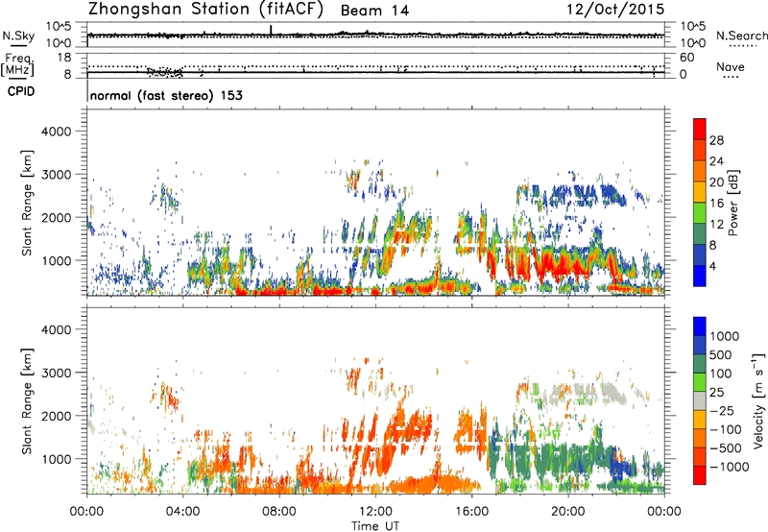
Task: Click the 'Power [dB]' color bar label
Action: [x=732, y=203]
